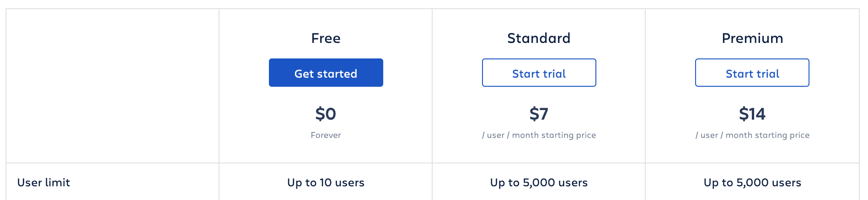The image size is (868, 200).
Task: Click the $7 price
Action: 539,114
